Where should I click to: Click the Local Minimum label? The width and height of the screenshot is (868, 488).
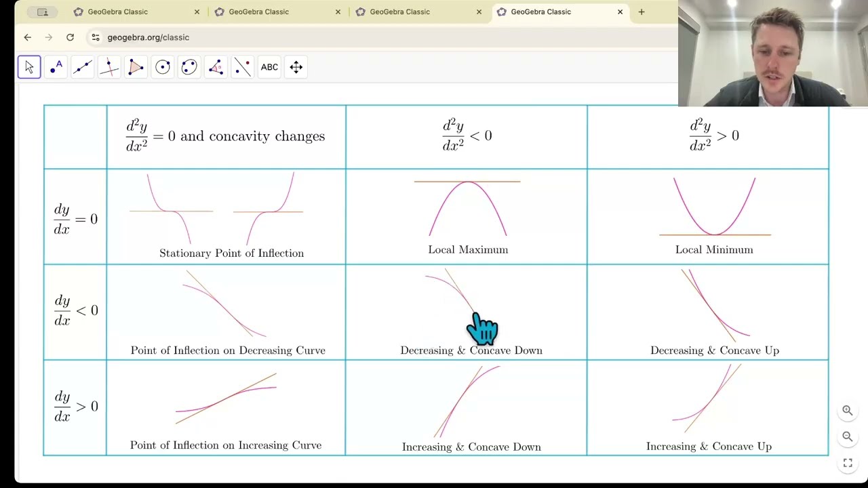[714, 249]
